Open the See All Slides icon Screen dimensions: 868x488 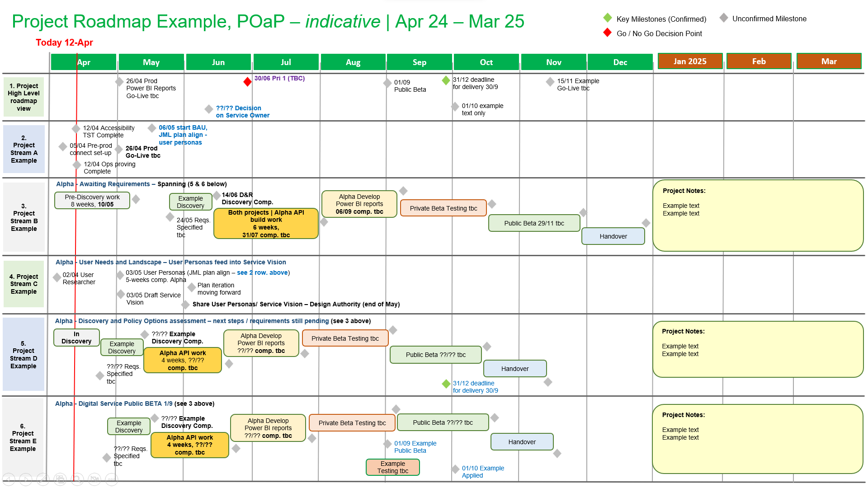(x=60, y=479)
